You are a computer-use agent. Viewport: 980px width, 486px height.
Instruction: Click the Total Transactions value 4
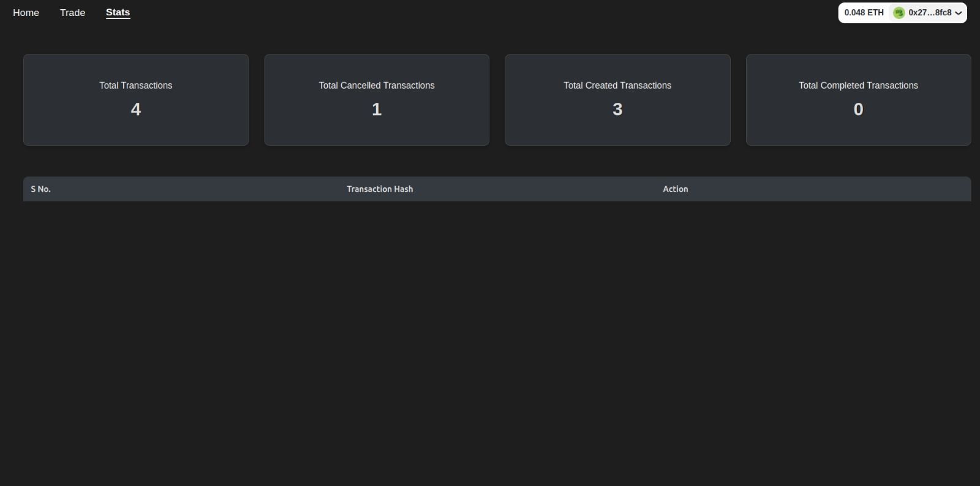[x=136, y=109]
